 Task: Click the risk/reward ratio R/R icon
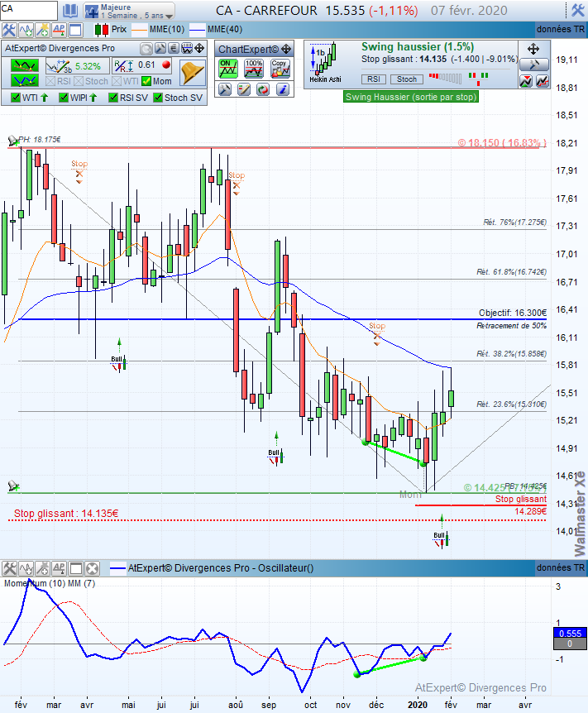click(x=122, y=66)
